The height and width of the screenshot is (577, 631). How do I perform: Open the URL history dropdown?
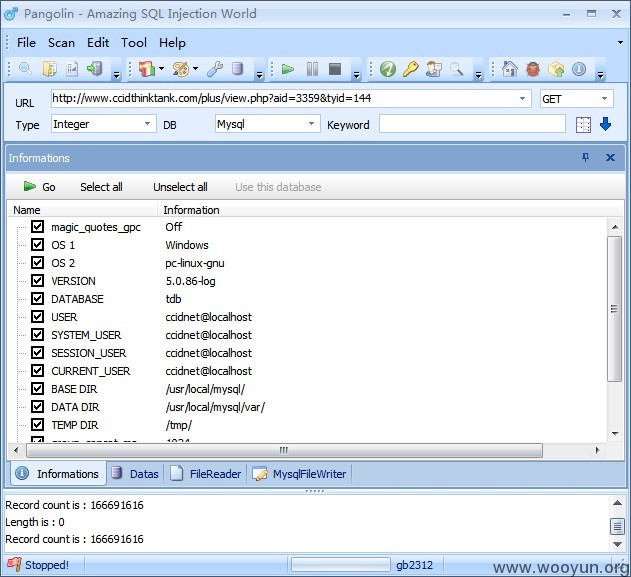pos(522,98)
